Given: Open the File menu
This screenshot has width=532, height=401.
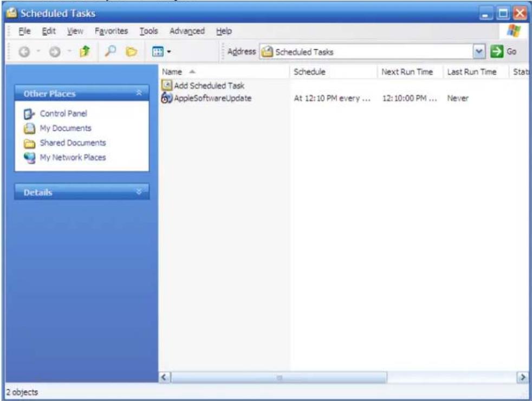Looking at the screenshot, I should 24,31.
